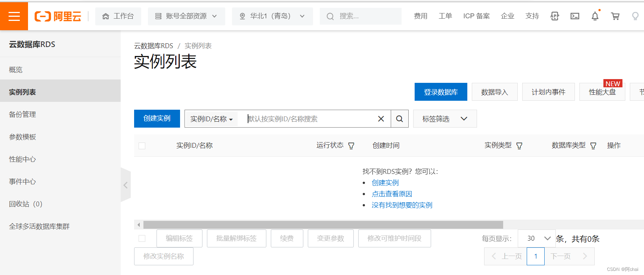Expand 实例ID/名称 search type dropdown

(212, 119)
